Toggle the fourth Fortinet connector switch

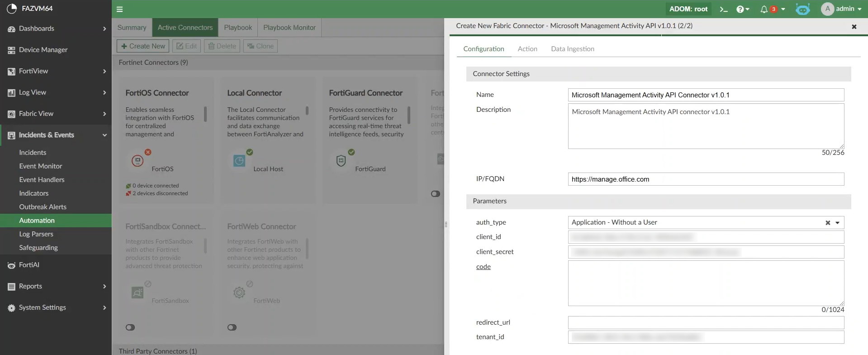(436, 194)
